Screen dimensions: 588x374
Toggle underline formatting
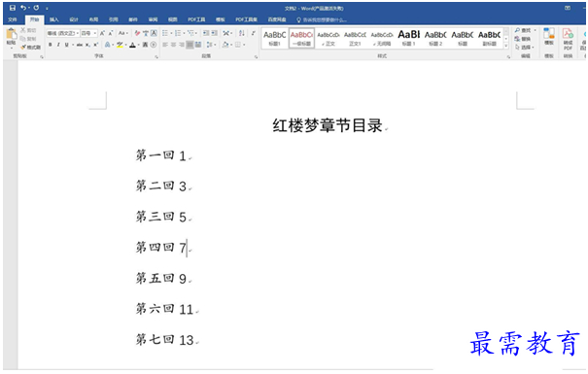tap(67, 45)
